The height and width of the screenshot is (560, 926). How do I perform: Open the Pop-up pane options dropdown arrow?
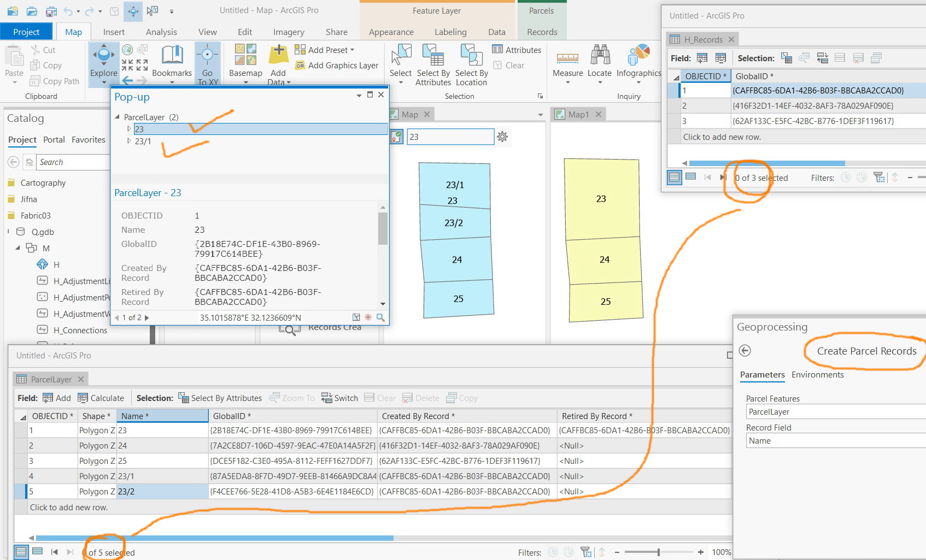(x=359, y=95)
